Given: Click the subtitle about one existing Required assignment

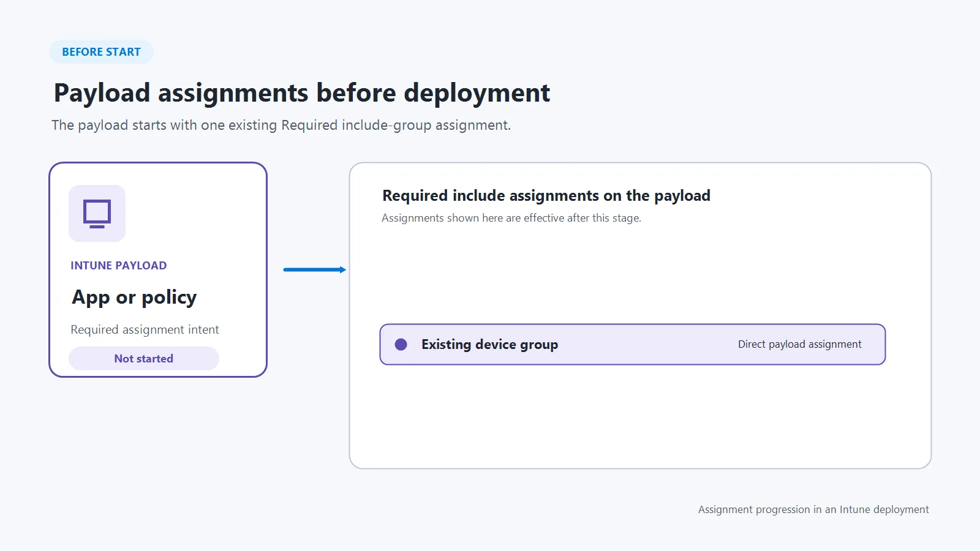Looking at the screenshot, I should [281, 126].
